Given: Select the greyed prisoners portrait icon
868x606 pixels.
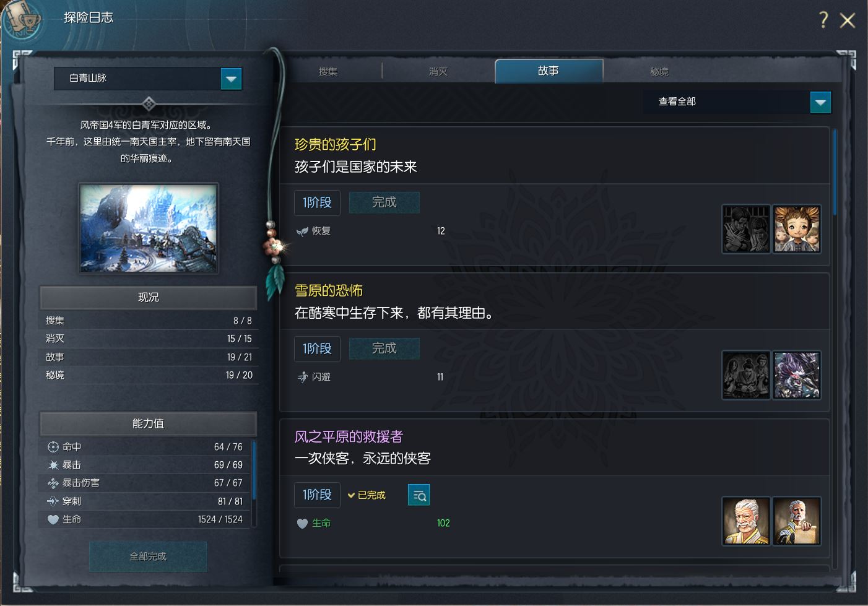Looking at the screenshot, I should coord(746,229).
